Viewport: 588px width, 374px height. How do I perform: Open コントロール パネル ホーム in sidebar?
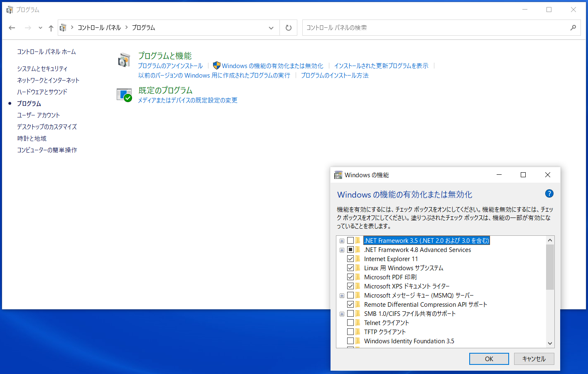click(x=47, y=52)
